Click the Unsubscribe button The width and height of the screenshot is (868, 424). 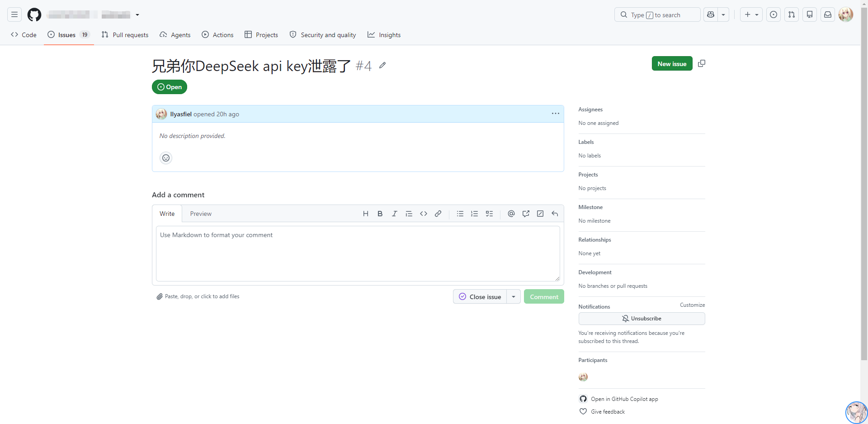(642, 319)
